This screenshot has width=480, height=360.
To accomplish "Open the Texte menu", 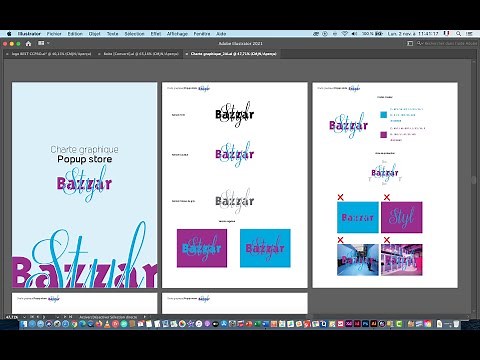I will [112, 34].
